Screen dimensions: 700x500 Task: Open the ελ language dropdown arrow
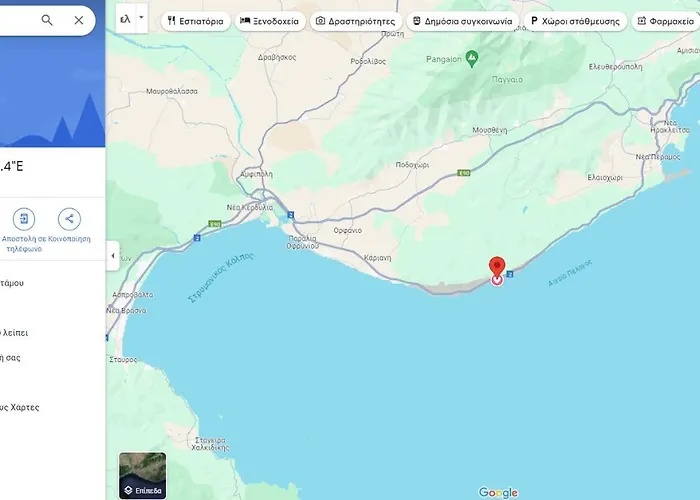142,19
